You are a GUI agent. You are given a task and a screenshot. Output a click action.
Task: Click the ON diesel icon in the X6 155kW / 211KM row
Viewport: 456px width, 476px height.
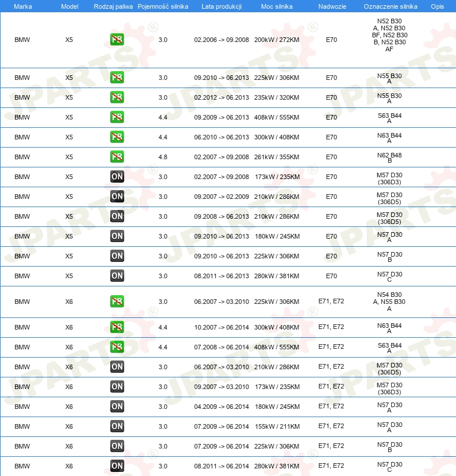[117, 426]
